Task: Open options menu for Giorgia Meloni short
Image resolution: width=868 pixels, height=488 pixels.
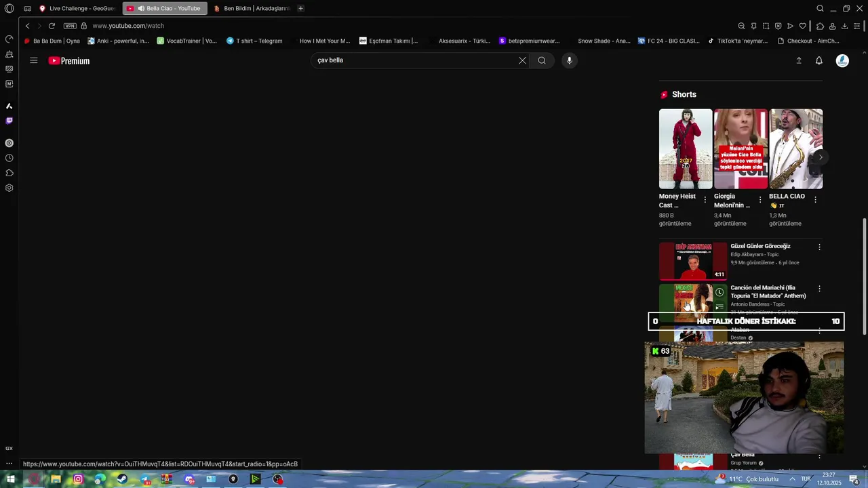Action: coord(760,200)
